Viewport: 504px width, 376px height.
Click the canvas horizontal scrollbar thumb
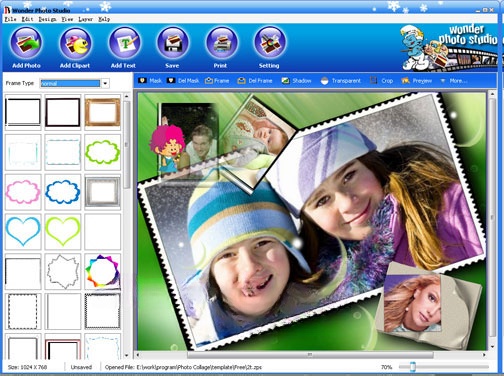pyautogui.click(x=310, y=355)
